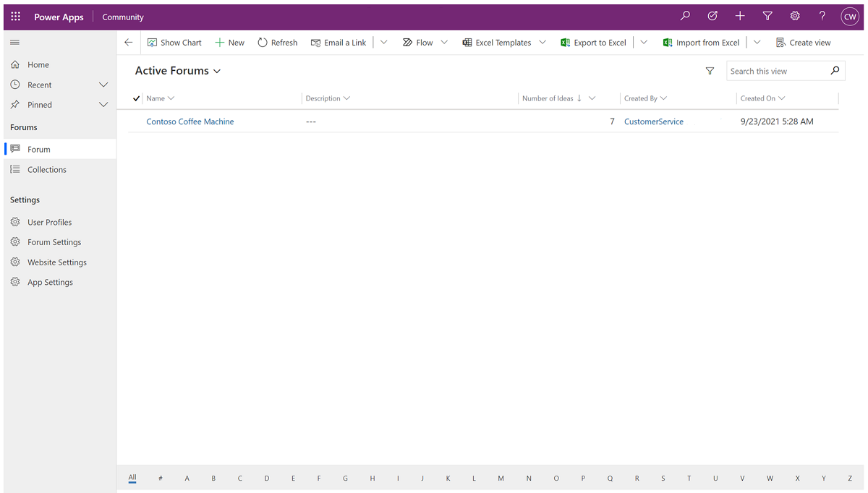This screenshot has width=868, height=493.
Task: Open the app launcher waffle icon
Action: pyautogui.click(x=16, y=17)
